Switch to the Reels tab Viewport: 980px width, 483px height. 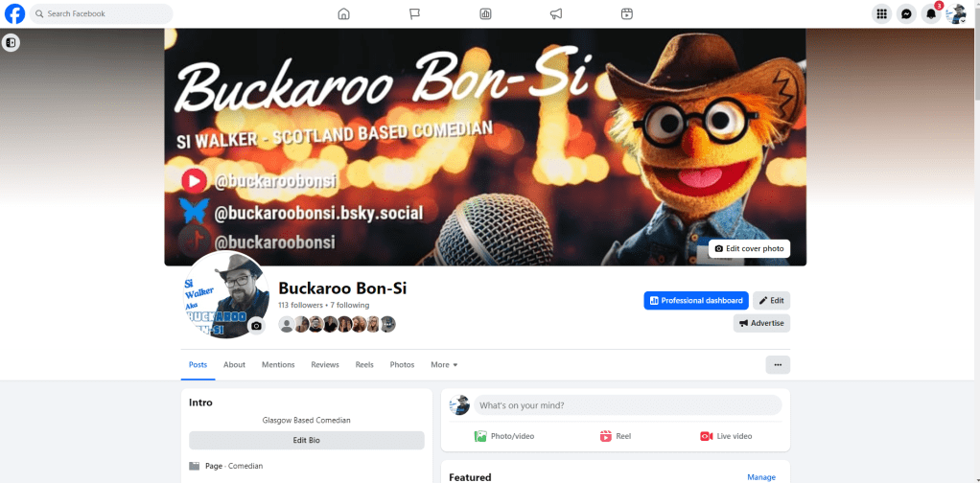coord(364,365)
